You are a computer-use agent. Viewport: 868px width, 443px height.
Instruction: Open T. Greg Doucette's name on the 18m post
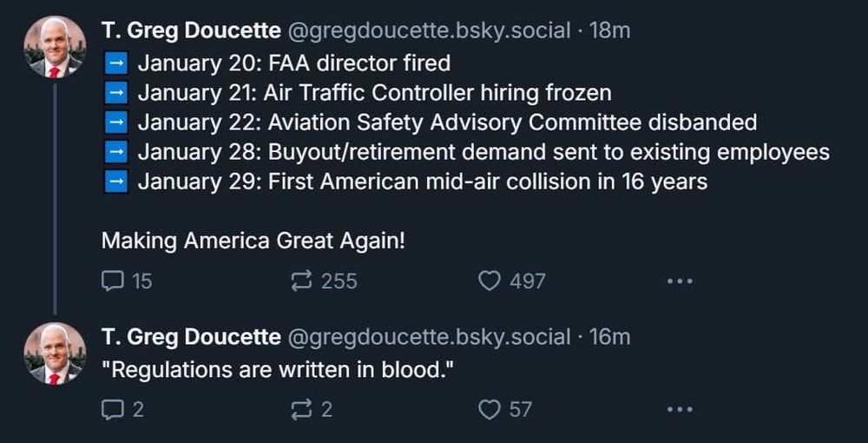pos(191,30)
